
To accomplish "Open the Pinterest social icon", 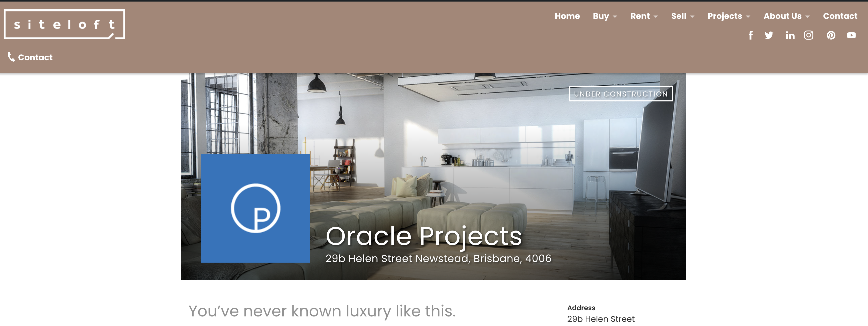I will pyautogui.click(x=831, y=35).
